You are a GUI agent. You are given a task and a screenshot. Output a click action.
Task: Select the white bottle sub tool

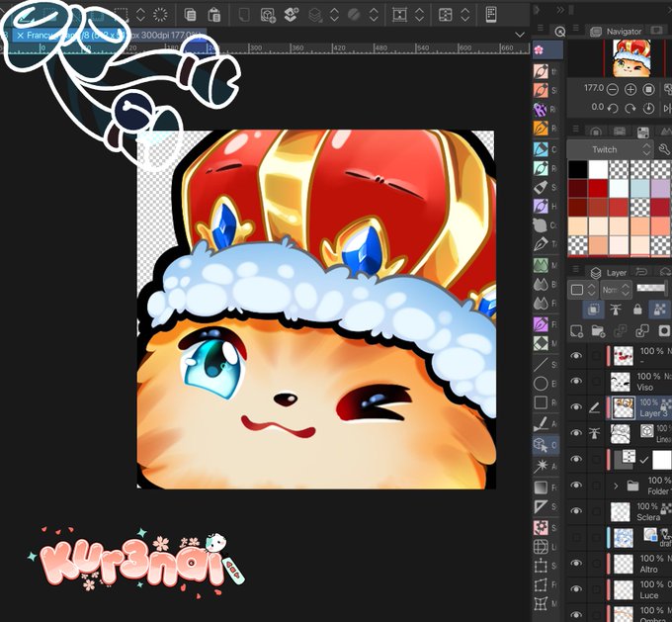click(x=541, y=187)
